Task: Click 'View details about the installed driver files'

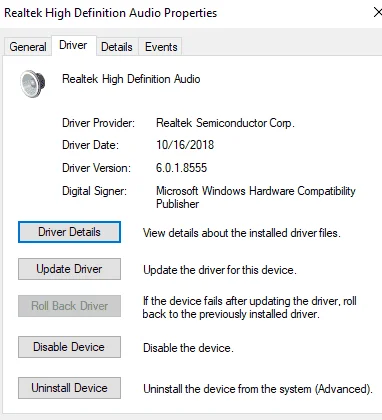Action: 242,233
